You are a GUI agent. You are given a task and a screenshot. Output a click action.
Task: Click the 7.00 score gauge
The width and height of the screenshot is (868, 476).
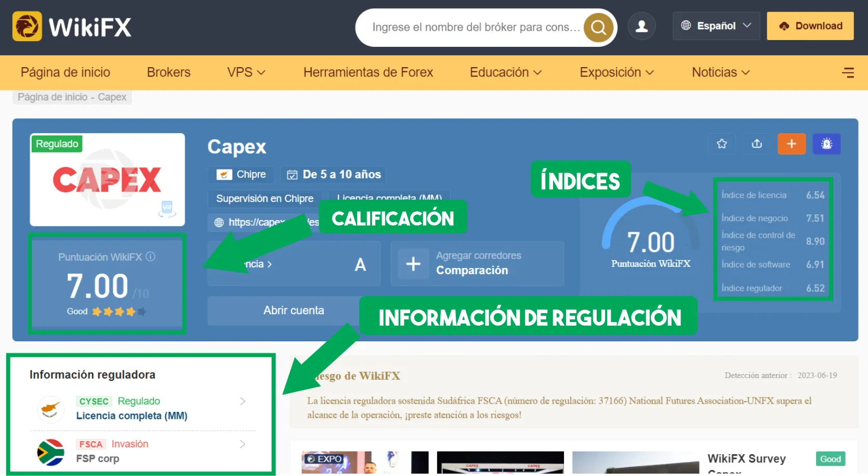click(x=651, y=233)
